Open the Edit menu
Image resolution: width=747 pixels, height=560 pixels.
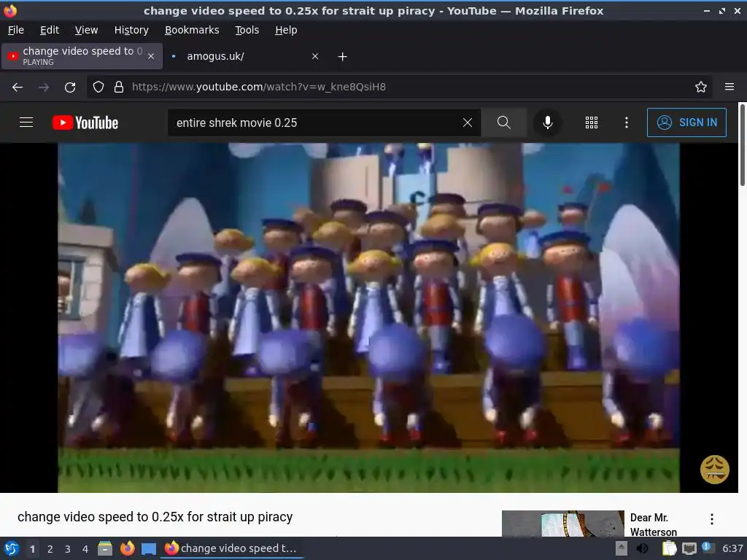point(50,30)
